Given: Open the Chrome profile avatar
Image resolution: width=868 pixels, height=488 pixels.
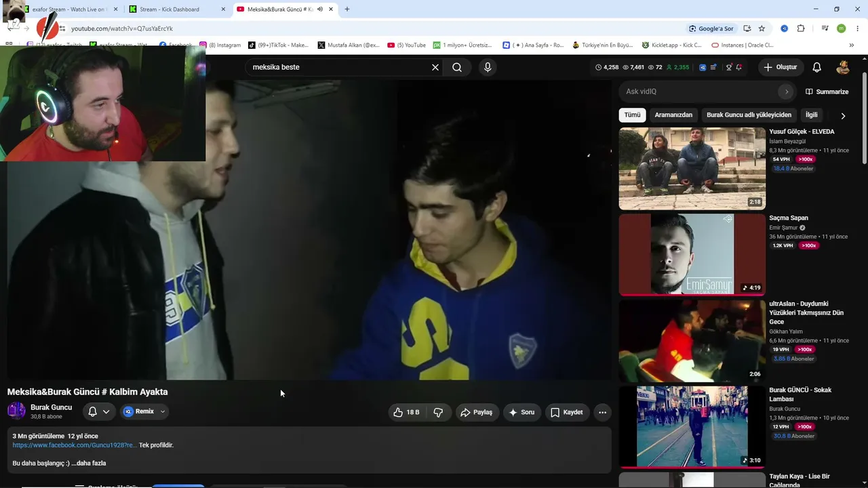Looking at the screenshot, I should coord(842,28).
